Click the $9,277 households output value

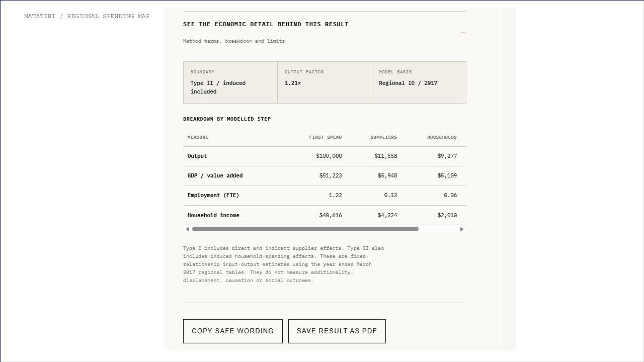tap(447, 156)
